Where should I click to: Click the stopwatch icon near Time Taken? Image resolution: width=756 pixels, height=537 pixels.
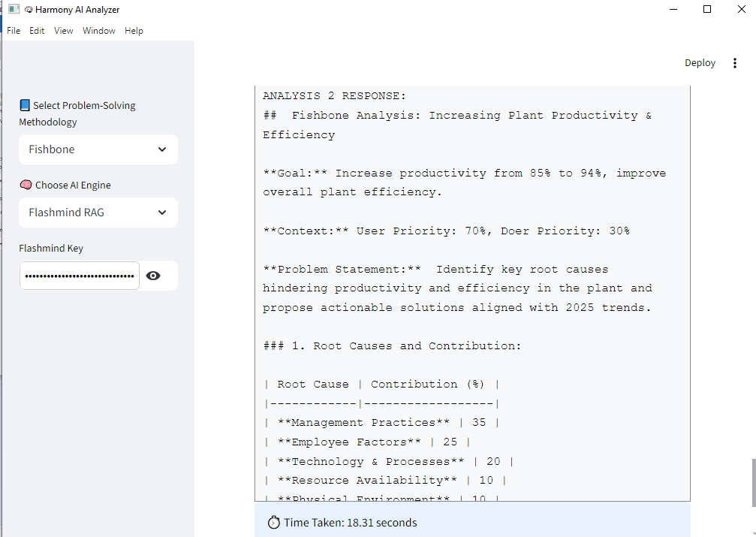coord(273,522)
